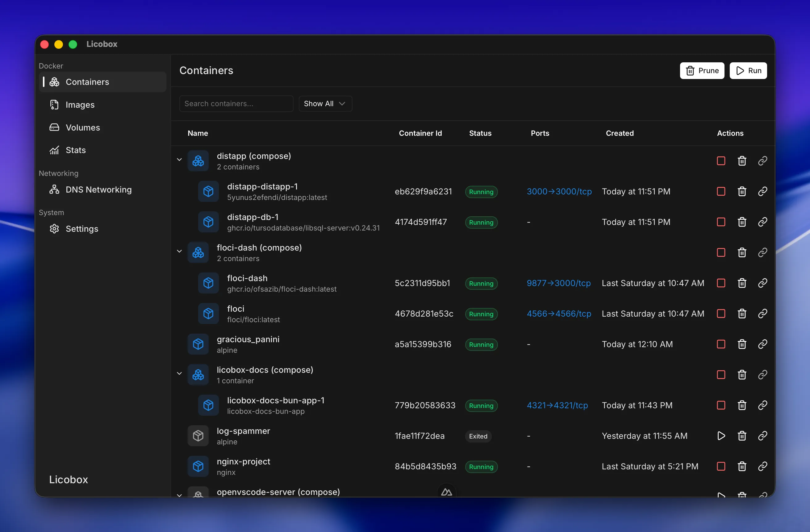Collapse the distapp compose group

coord(179,160)
